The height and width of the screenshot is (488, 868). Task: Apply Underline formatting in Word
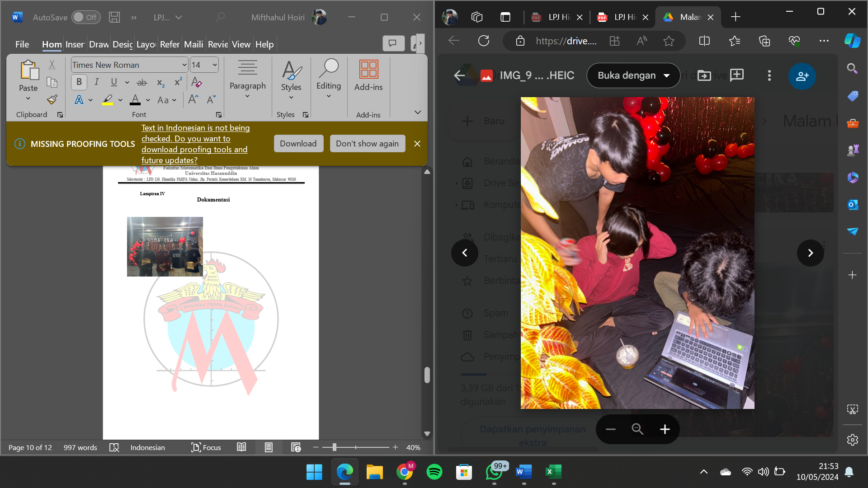tap(113, 82)
